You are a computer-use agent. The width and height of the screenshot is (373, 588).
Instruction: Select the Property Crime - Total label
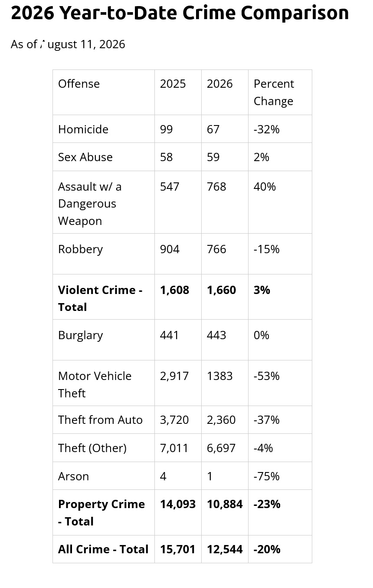[x=101, y=512]
